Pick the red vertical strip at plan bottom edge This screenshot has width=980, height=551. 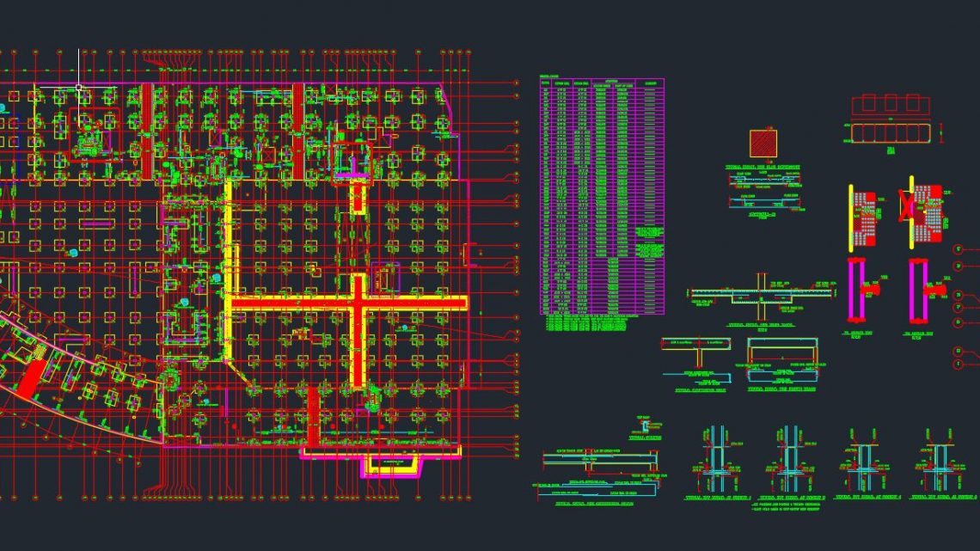coord(313,417)
